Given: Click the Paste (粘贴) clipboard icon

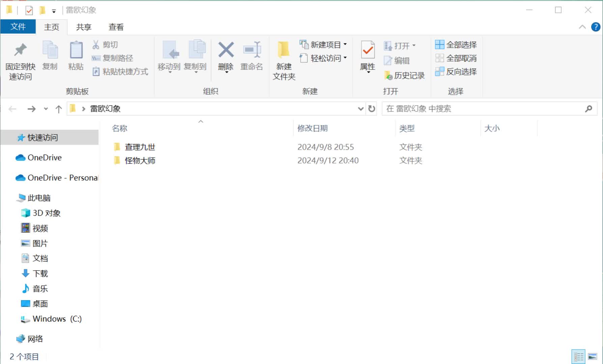Looking at the screenshot, I should coord(76,50).
